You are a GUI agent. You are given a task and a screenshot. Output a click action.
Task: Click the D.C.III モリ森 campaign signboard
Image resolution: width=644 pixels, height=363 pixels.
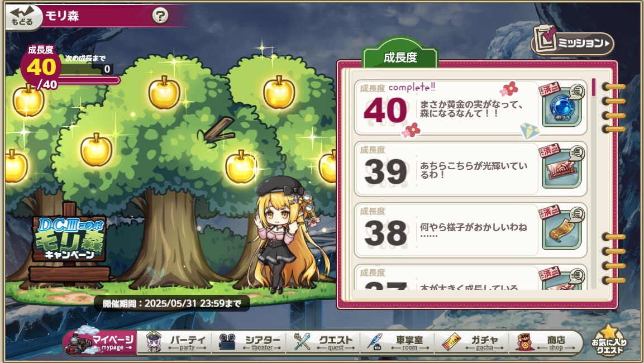click(x=69, y=238)
